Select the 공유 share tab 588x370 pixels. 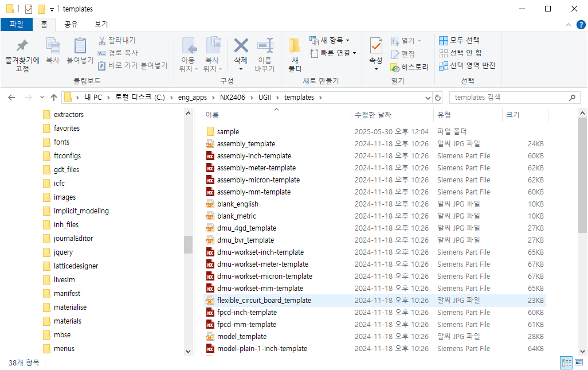pos(71,24)
